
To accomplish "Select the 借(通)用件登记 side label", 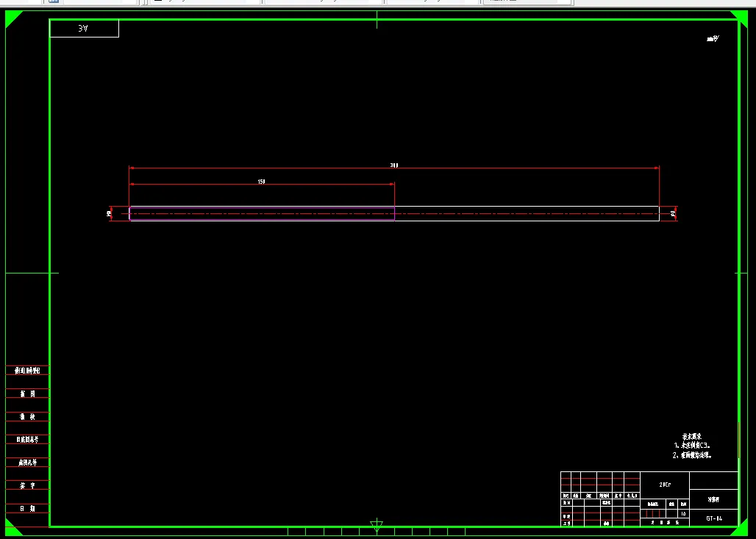I will (27, 371).
